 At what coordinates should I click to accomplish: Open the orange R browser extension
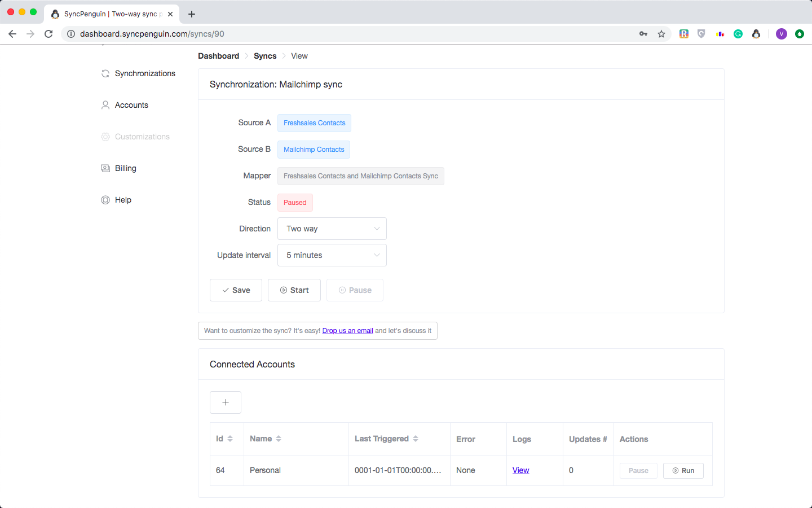[x=684, y=34]
